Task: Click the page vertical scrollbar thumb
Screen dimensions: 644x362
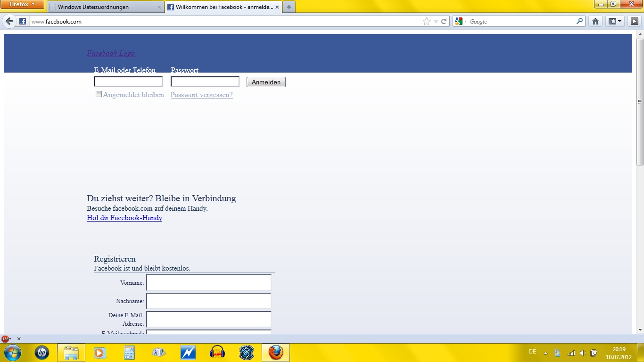Action: [640, 102]
